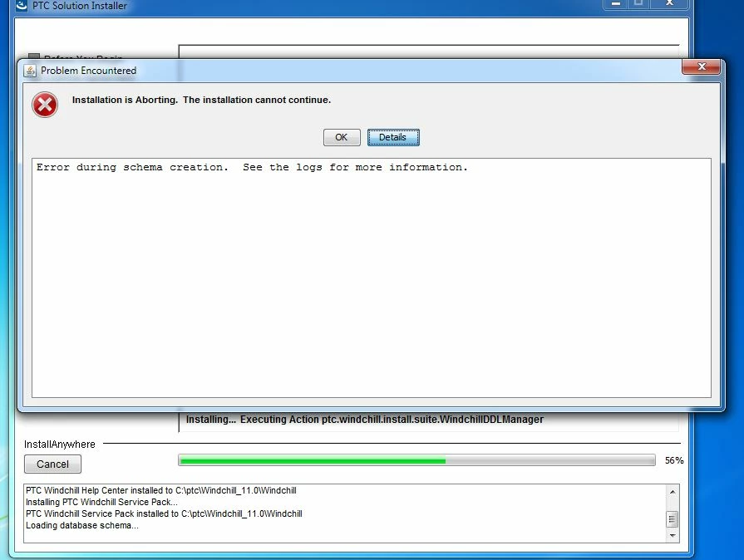Click 'Loading database schema...' log line
The width and height of the screenshot is (744, 560).
[x=82, y=525]
